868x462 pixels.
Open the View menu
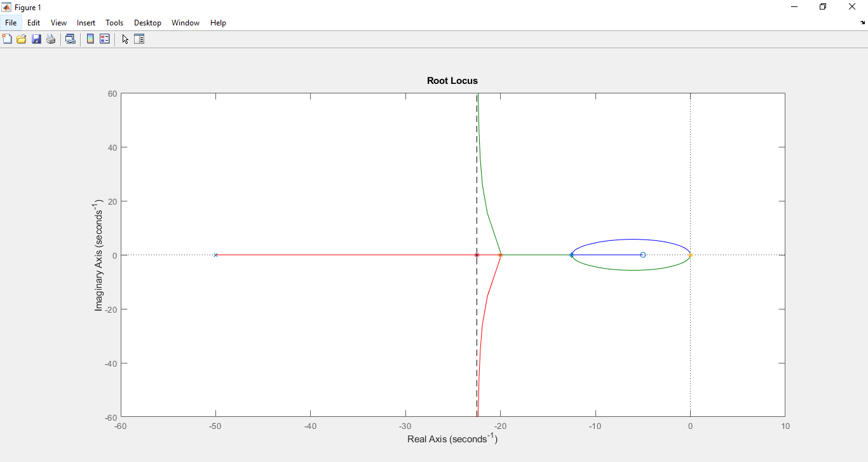[58, 23]
